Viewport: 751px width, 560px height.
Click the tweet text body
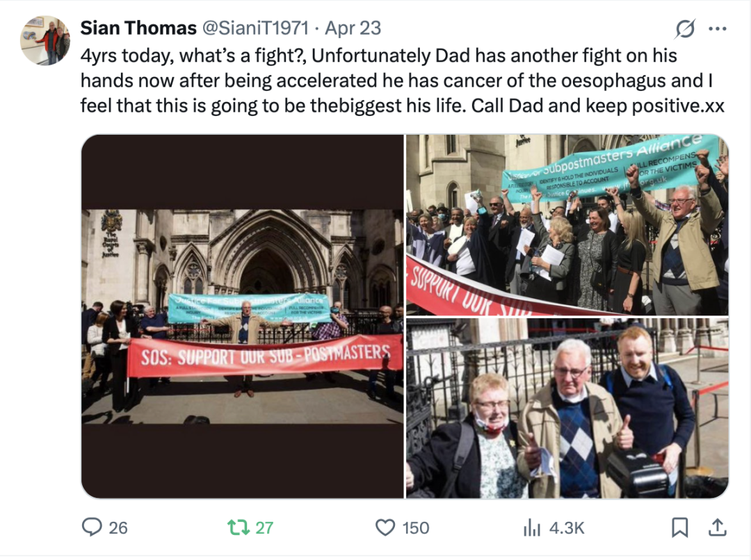pyautogui.click(x=403, y=81)
